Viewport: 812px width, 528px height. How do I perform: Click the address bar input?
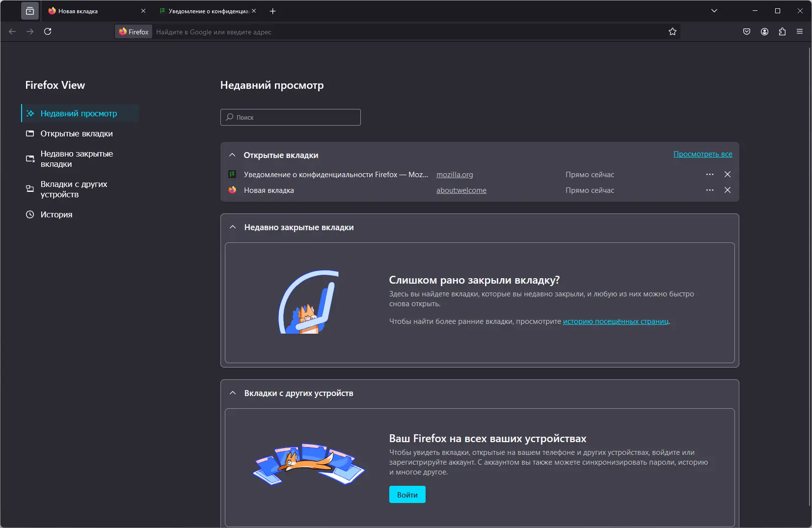(409, 32)
